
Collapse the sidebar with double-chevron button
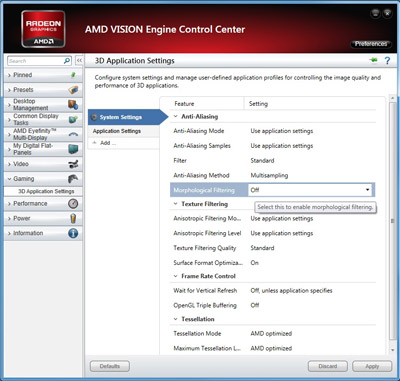click(x=79, y=61)
